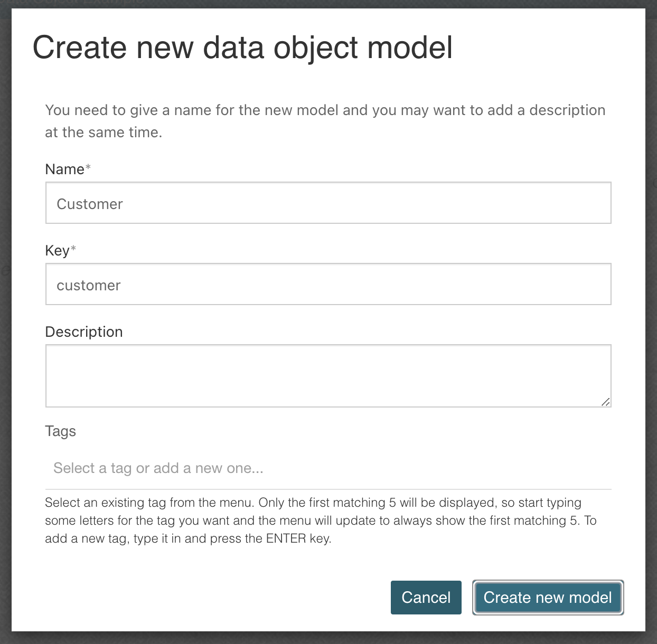Click the Tags label above the combobox
Viewport: 657px width, 644px height.
60,431
